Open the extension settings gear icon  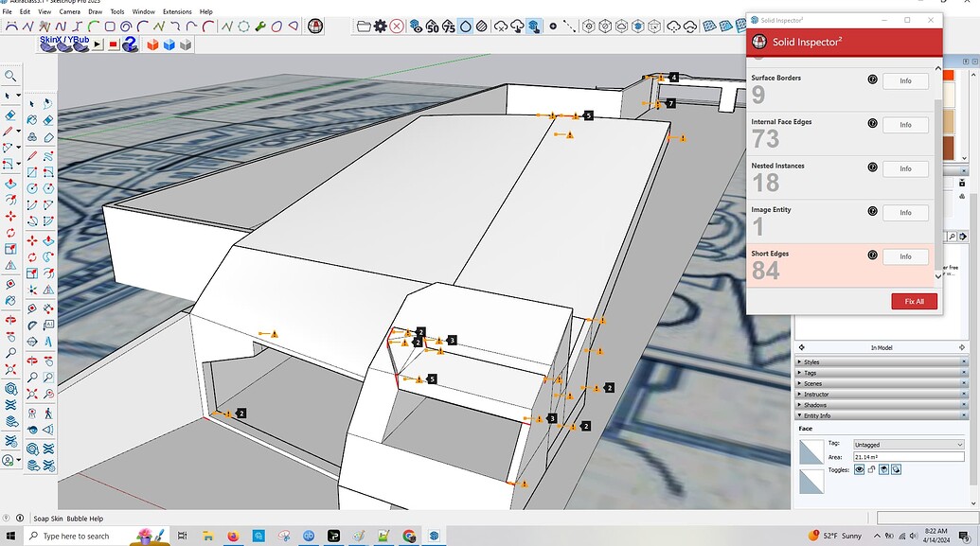379,26
